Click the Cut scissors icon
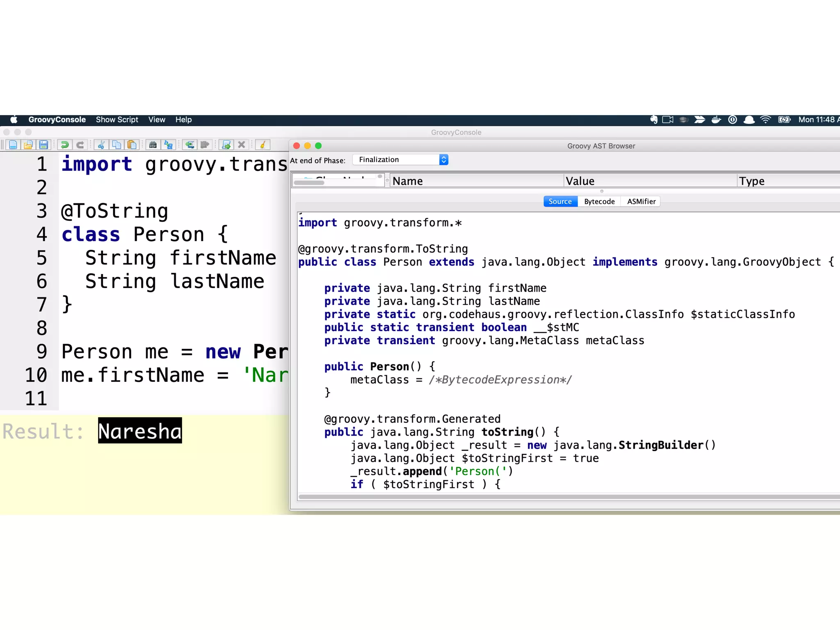The width and height of the screenshot is (840, 630). tap(101, 145)
